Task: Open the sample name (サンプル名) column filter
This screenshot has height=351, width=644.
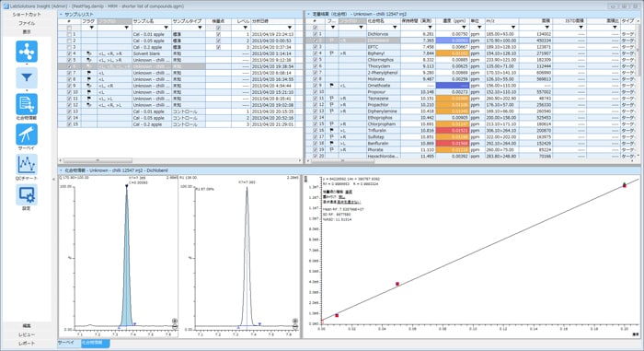Action: tap(166, 28)
